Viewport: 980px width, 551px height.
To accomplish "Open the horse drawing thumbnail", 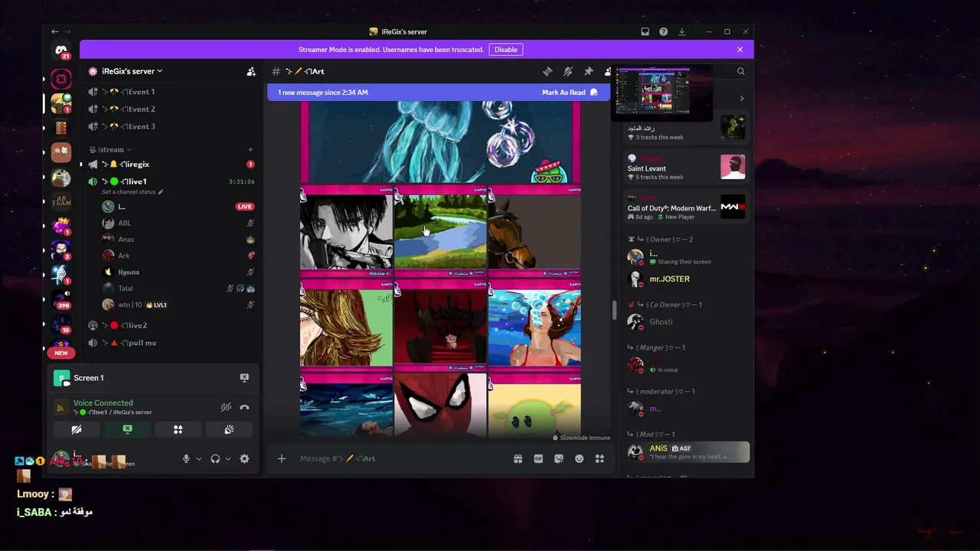I will click(x=534, y=231).
